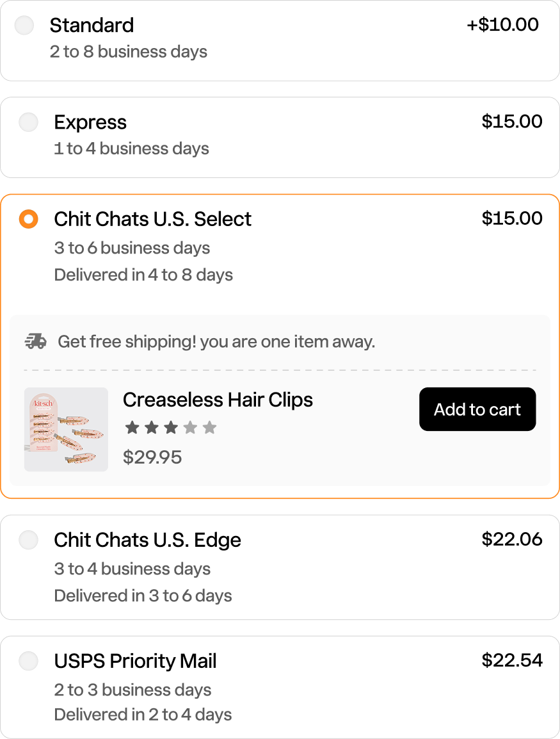Viewport: 560px width, 739px height.
Task: Click the fourth gray rating star
Action: (190, 426)
